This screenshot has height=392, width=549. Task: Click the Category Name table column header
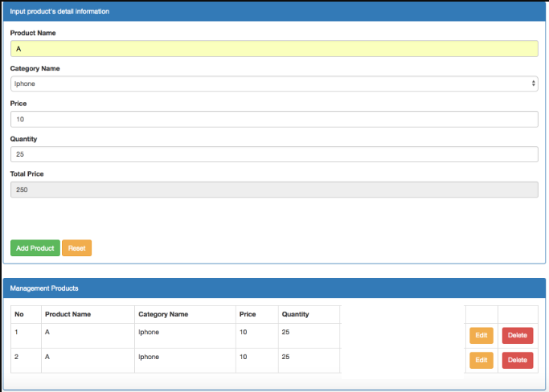[x=163, y=314]
